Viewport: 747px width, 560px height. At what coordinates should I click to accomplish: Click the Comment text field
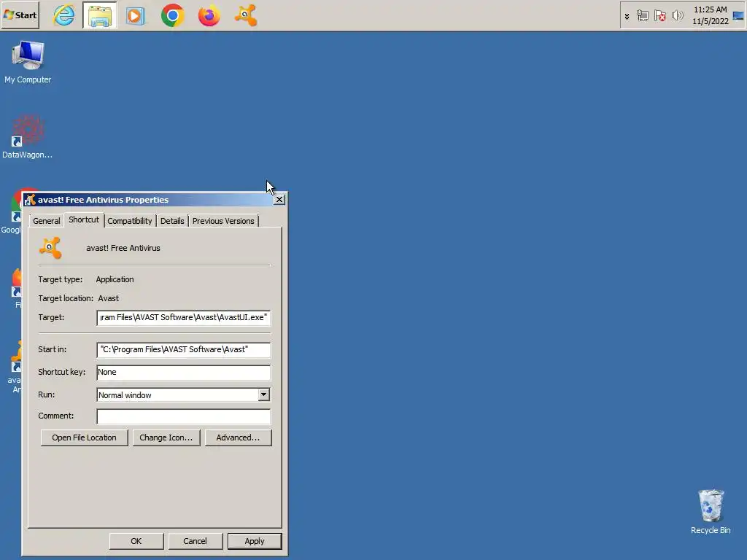click(x=183, y=416)
